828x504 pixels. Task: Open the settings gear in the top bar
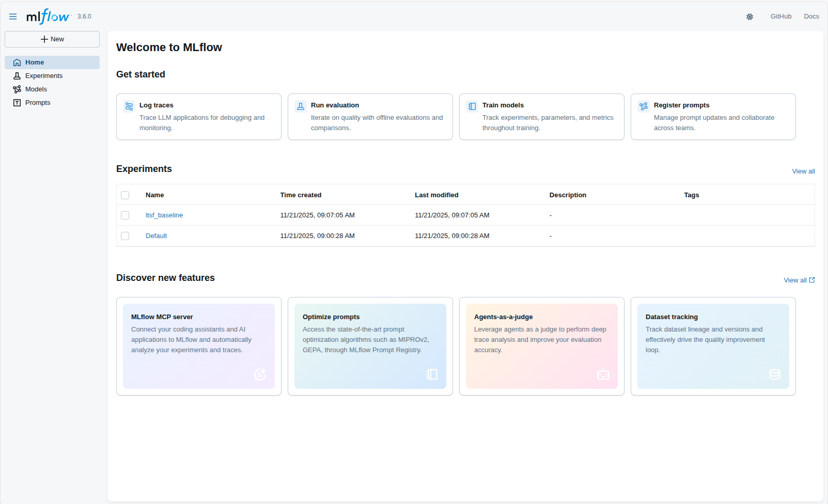(x=749, y=17)
